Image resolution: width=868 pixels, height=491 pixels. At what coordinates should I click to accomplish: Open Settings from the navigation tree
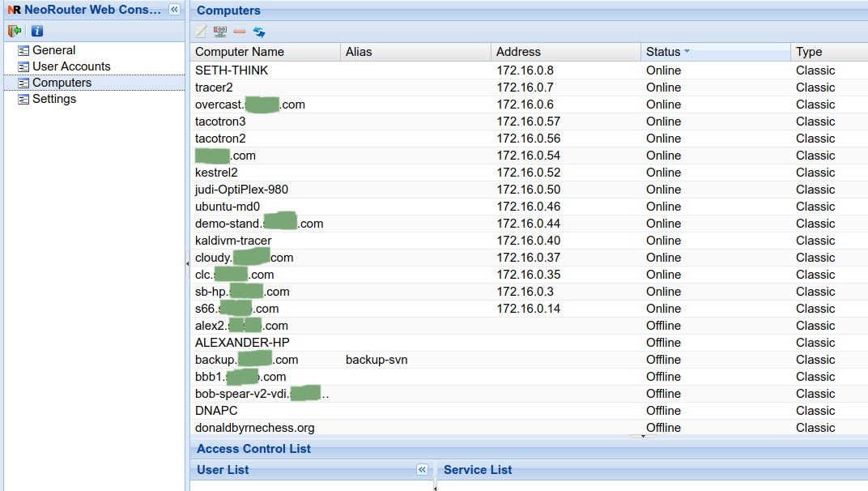[x=54, y=99]
